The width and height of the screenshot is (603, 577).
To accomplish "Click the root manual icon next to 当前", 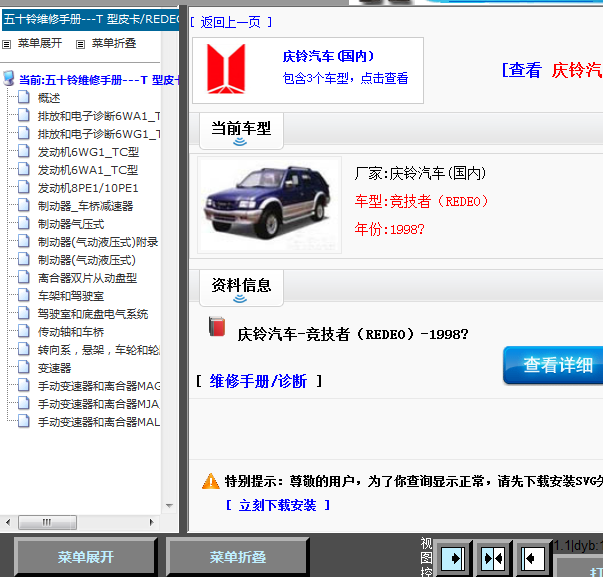I will [x=9, y=78].
